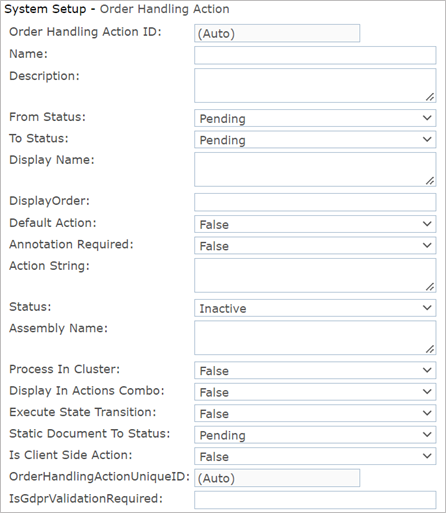Viewport: 446px width, 513px height.
Task: Click the 'Is Client Side Action:' label
Action: 71,455
